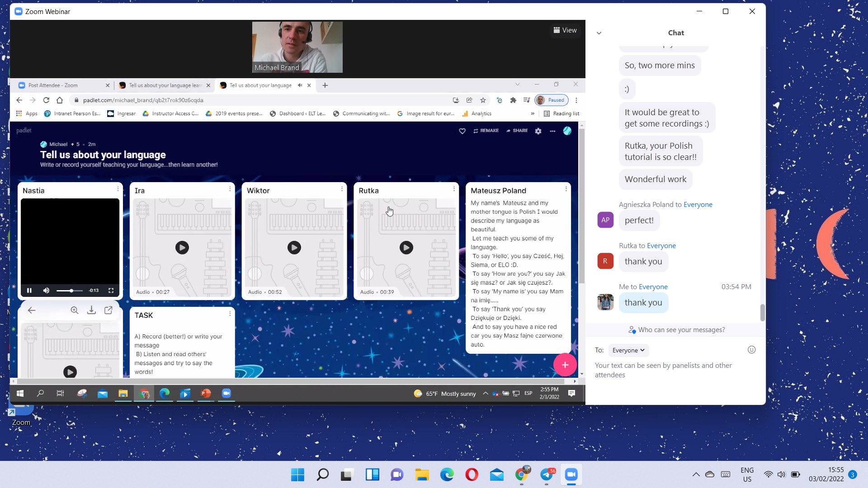The height and width of the screenshot is (488, 868).
Task: Click the SHARE option in padlet header
Action: coord(517,131)
